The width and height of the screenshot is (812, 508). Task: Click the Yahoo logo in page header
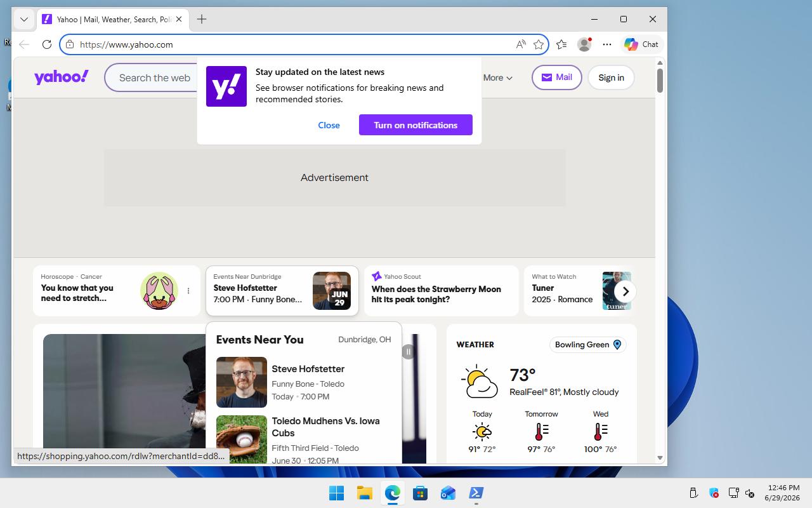pos(62,77)
